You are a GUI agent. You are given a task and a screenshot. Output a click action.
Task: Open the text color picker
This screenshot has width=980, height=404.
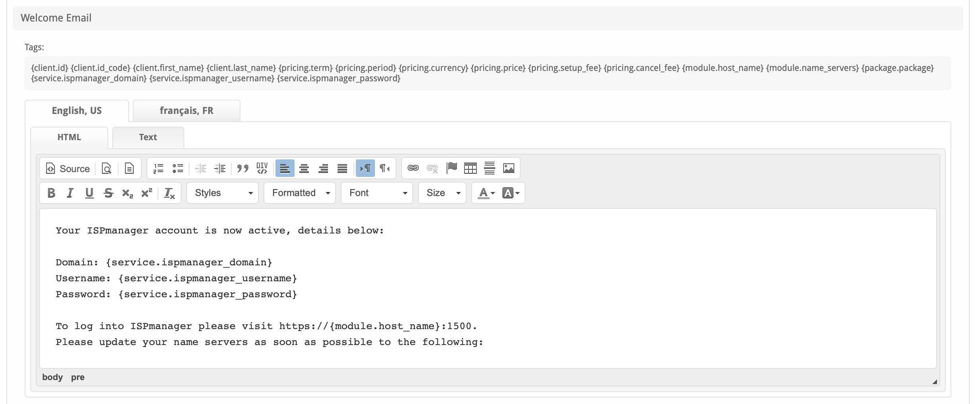(486, 193)
